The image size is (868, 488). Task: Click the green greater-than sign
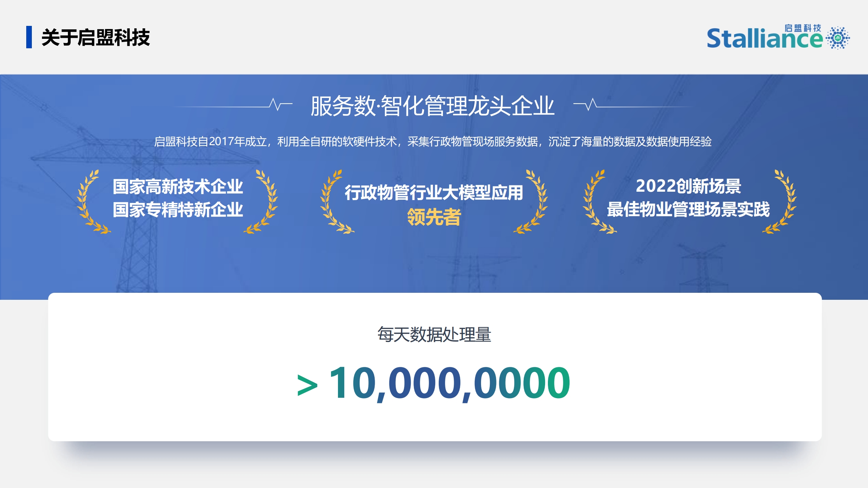click(x=307, y=386)
